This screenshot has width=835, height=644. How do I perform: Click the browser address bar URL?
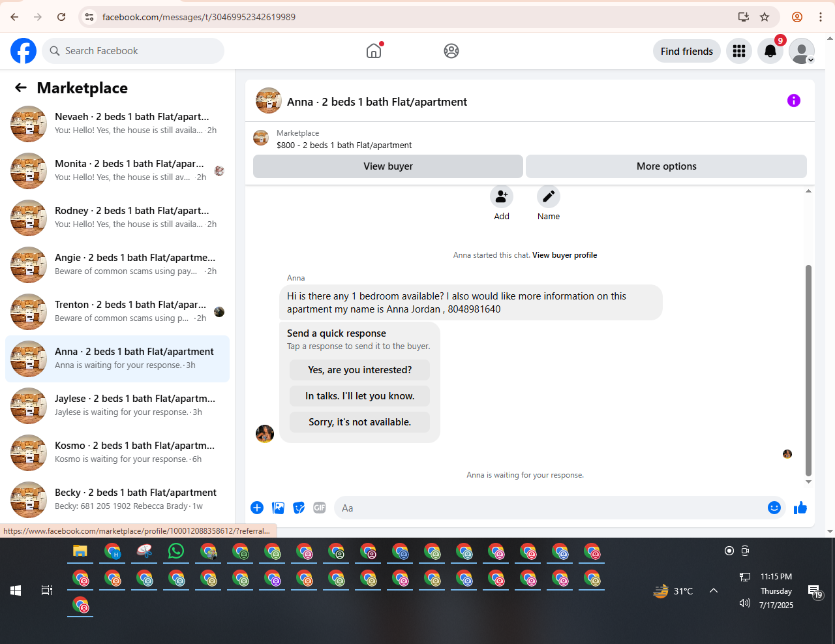199,17
